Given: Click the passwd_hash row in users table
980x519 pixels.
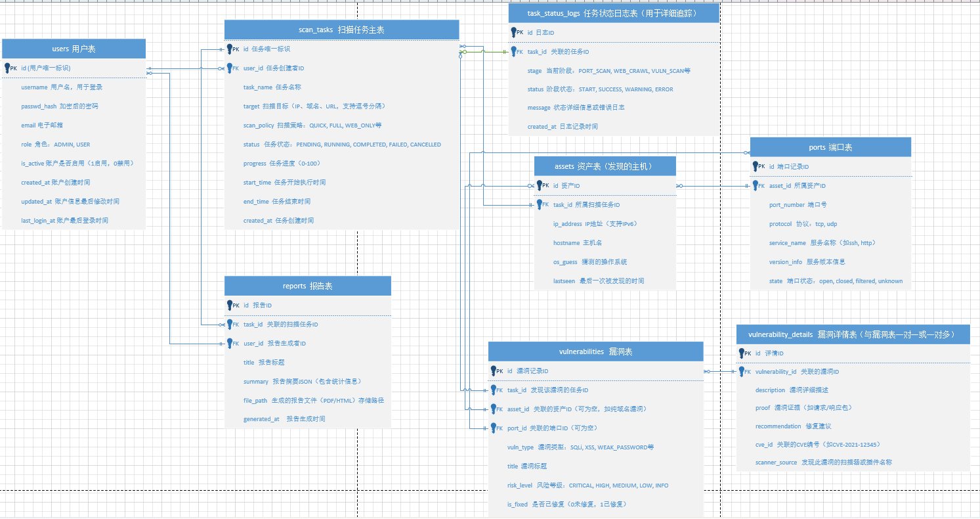Looking at the screenshot, I should click(74, 106).
